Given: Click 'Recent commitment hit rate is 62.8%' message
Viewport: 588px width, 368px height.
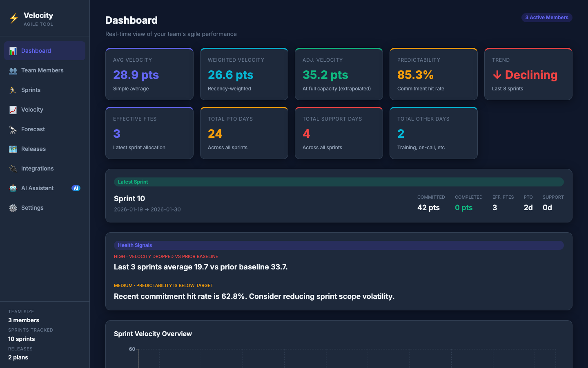Looking at the screenshot, I should point(254,296).
